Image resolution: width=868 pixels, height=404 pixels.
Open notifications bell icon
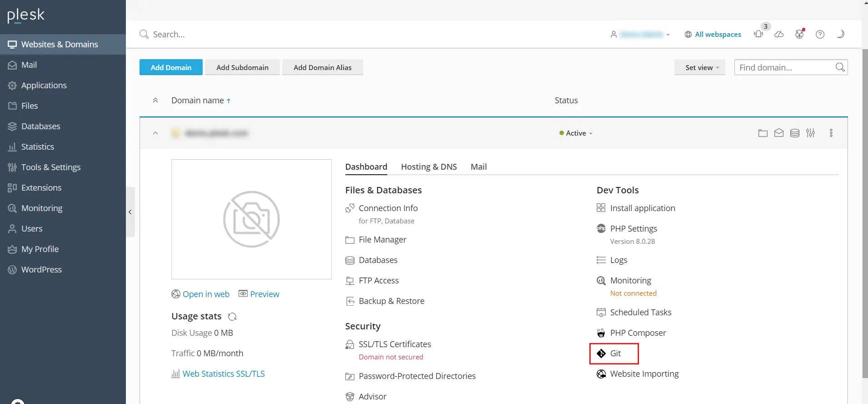tap(758, 34)
